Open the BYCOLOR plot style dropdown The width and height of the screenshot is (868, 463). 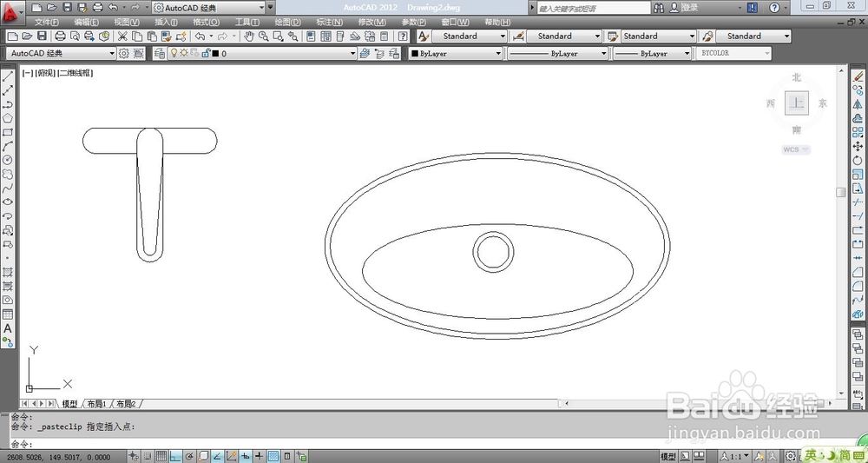pyautogui.click(x=733, y=53)
